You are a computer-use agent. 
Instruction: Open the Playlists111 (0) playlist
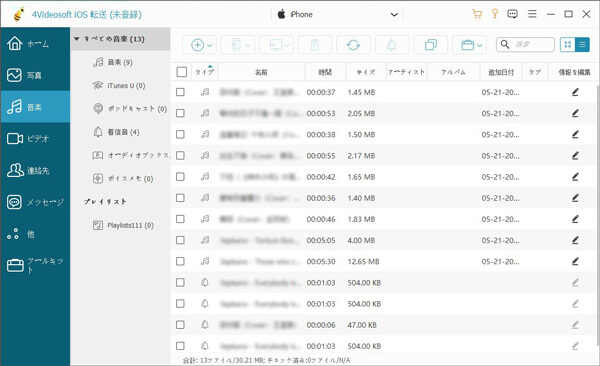[x=121, y=225]
